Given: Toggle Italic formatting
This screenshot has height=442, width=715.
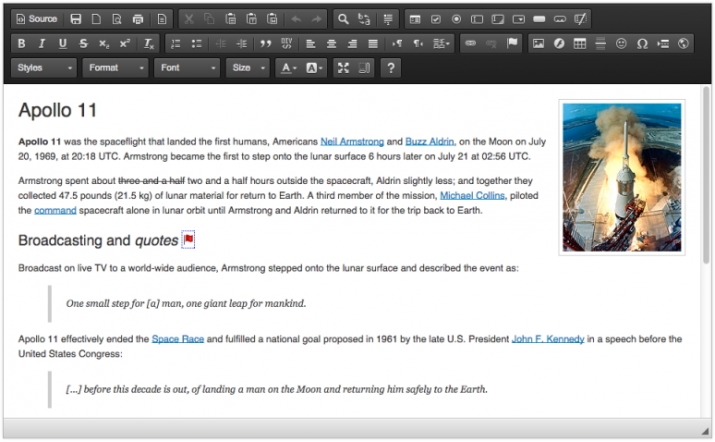Looking at the screenshot, I should click(x=41, y=44).
